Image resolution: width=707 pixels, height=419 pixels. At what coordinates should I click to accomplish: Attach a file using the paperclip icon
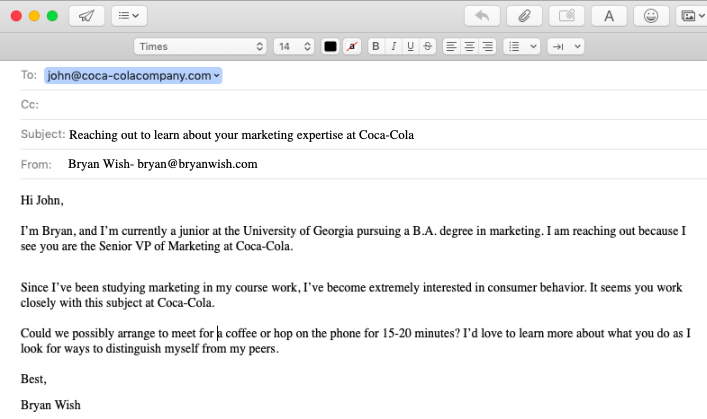[524, 16]
